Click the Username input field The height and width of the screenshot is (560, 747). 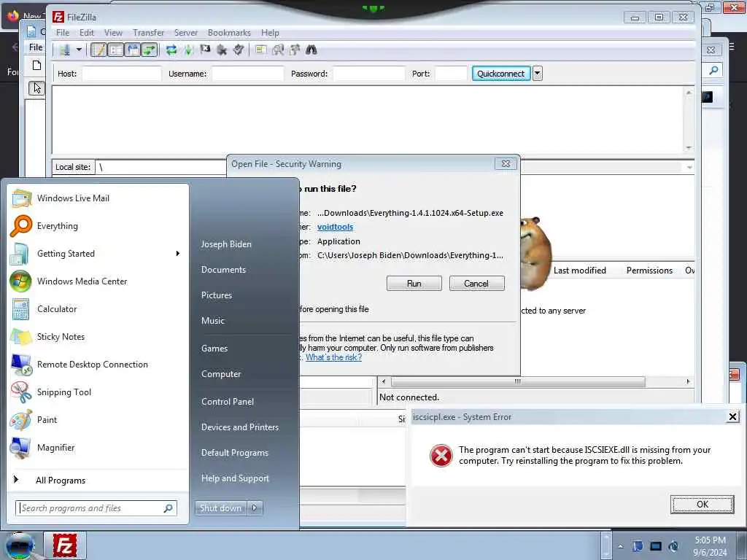pyautogui.click(x=248, y=74)
